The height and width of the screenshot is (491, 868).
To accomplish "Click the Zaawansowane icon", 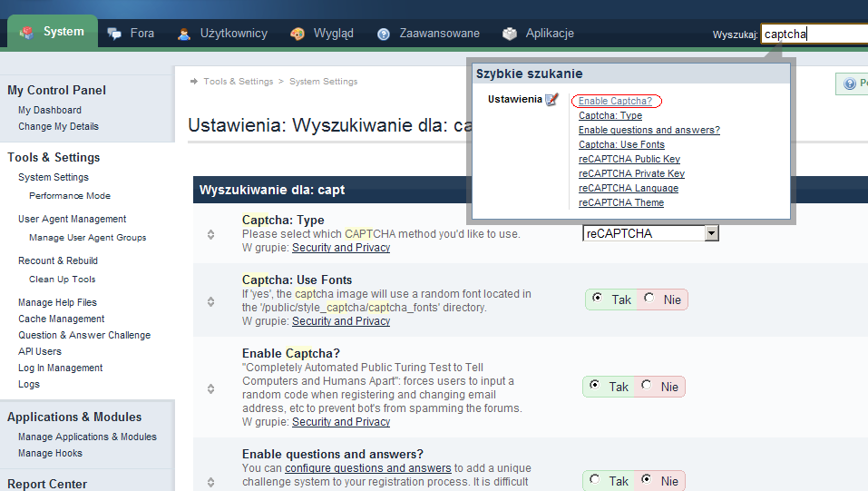I will coord(384,34).
